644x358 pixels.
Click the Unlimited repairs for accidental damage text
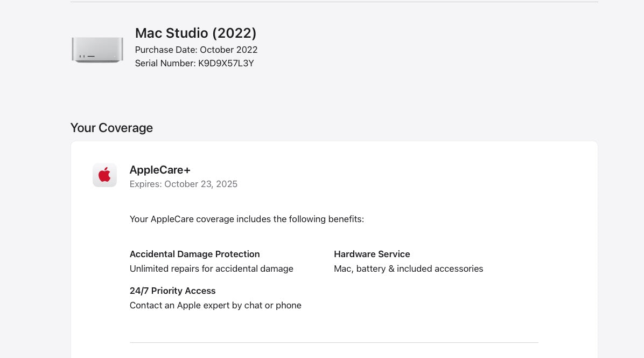pos(211,268)
